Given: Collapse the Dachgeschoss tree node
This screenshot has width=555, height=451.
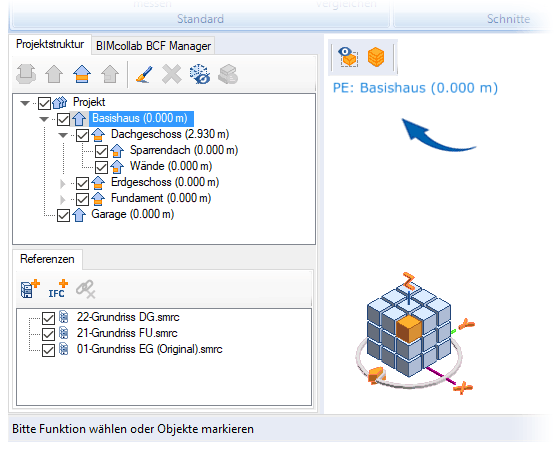Looking at the screenshot, I should pyautogui.click(x=63, y=135).
